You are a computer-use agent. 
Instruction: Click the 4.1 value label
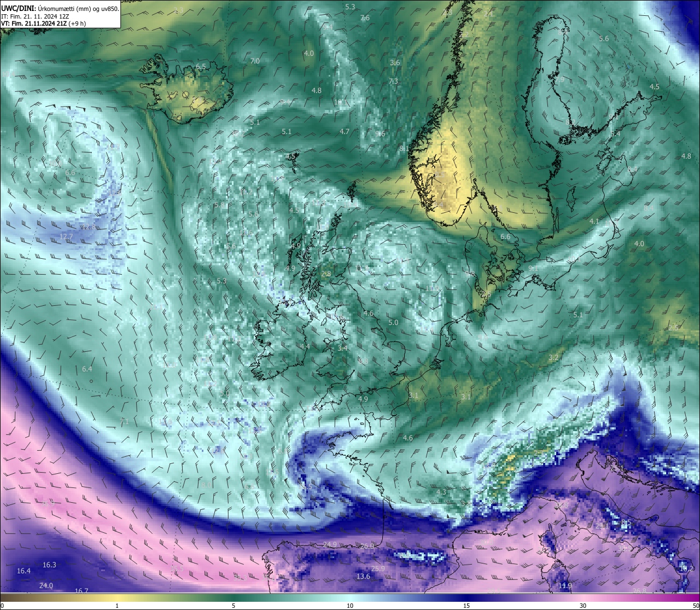pyautogui.click(x=594, y=222)
